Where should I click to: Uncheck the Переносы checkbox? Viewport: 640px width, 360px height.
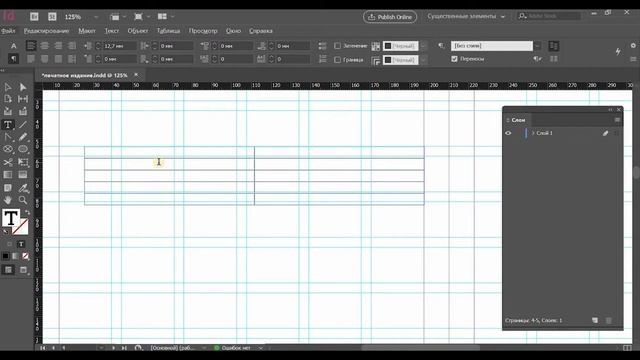[454, 59]
